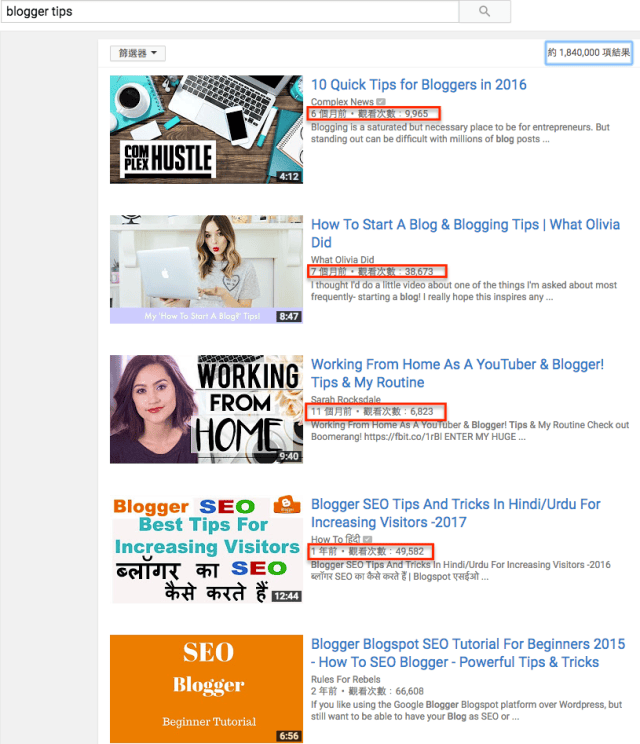The image size is (640, 744).
Task: Open 'Working From Home As A YouTuber & Blogger' title
Action: (457, 373)
